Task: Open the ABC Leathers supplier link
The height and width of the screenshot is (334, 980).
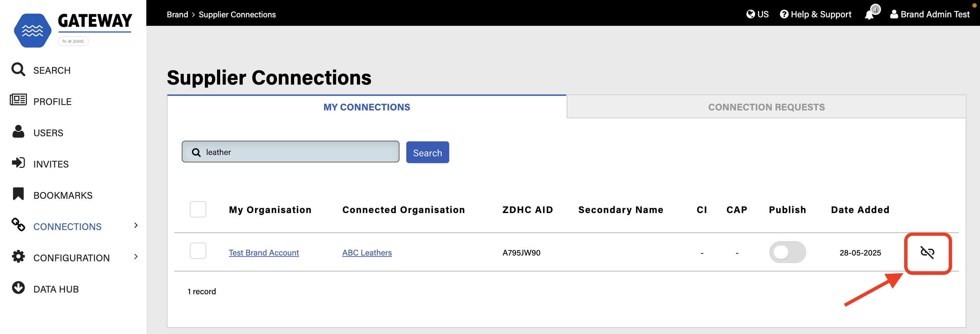Action: (x=366, y=252)
